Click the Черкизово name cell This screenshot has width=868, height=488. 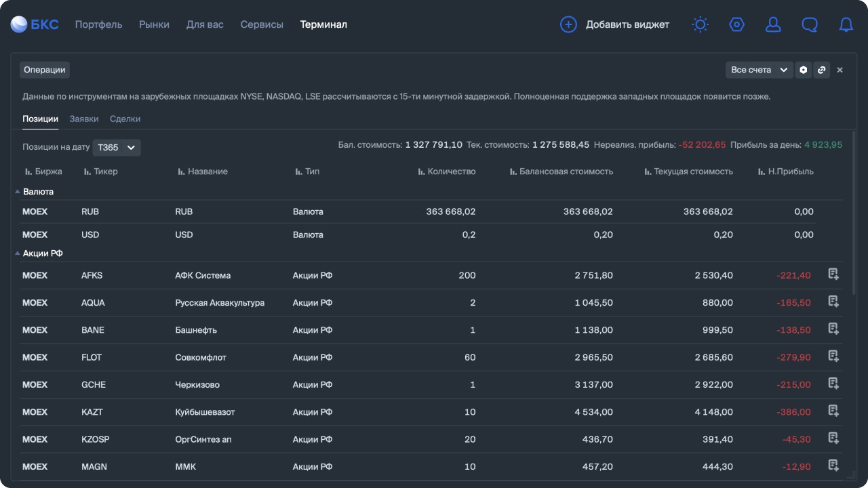pyautogui.click(x=197, y=384)
